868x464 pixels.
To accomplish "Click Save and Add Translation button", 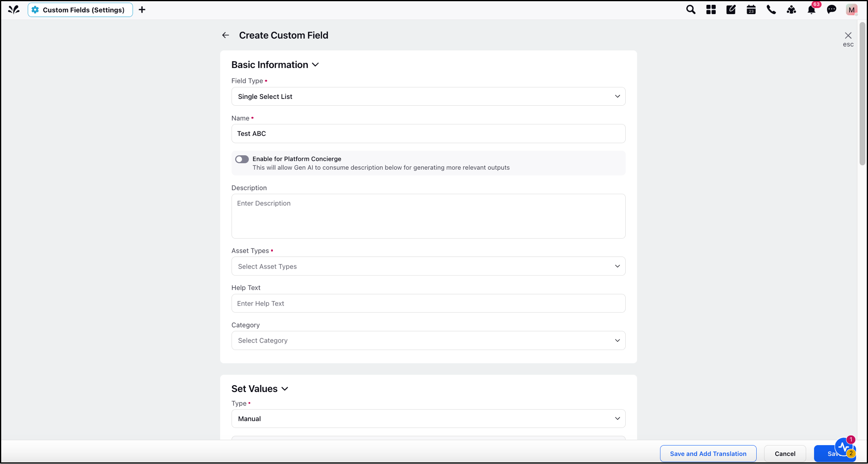I will tap(708, 454).
